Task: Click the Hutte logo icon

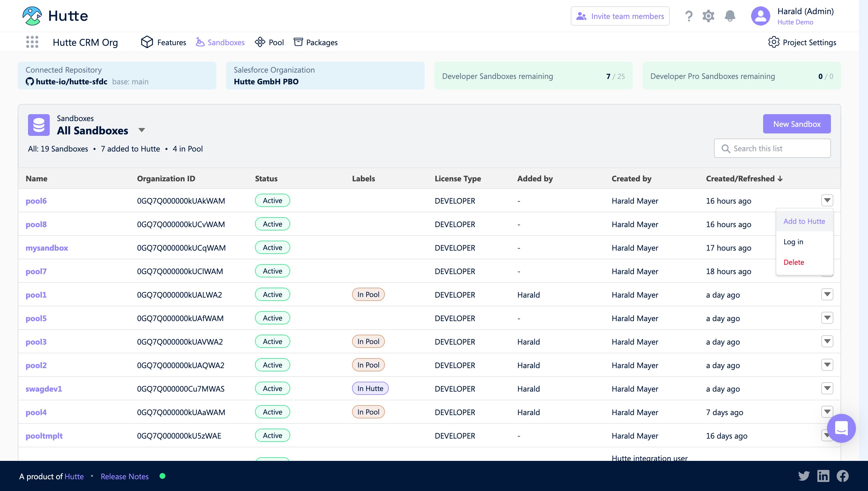Action: [x=32, y=16]
